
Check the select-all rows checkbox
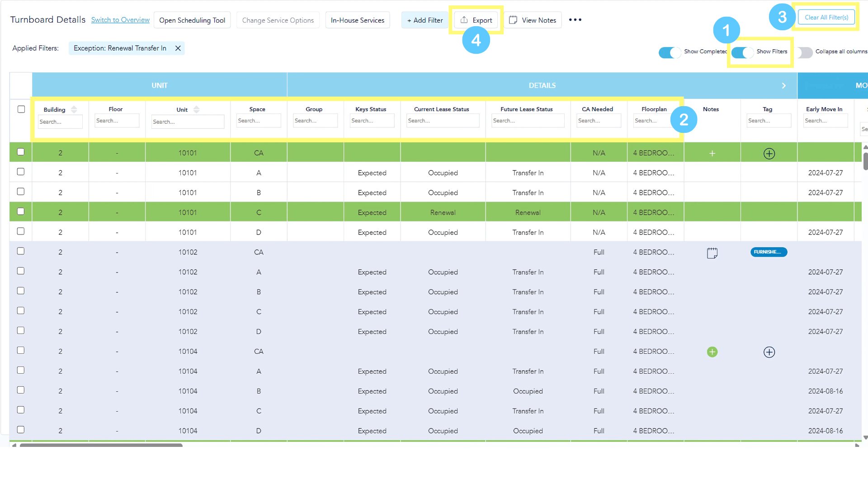pyautogui.click(x=21, y=109)
